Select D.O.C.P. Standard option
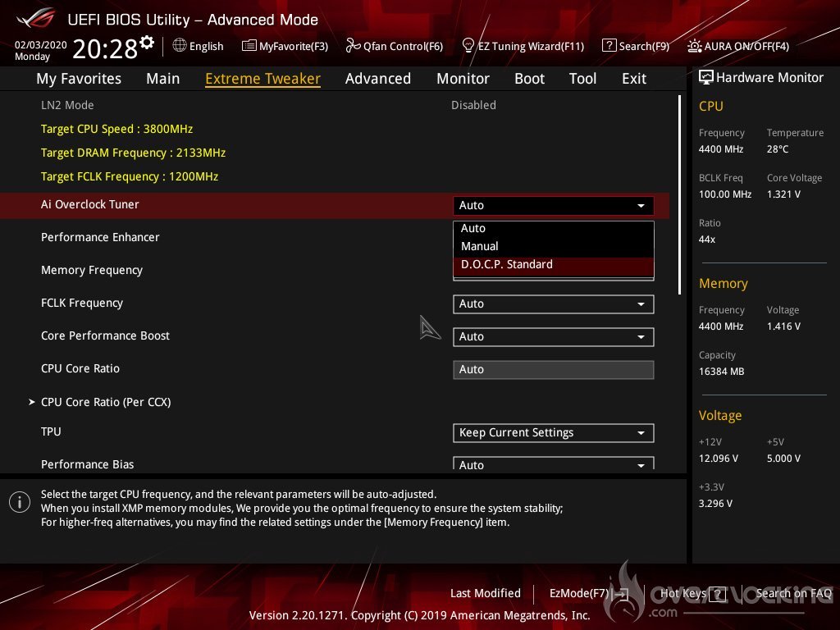This screenshot has width=840, height=630. (554, 265)
